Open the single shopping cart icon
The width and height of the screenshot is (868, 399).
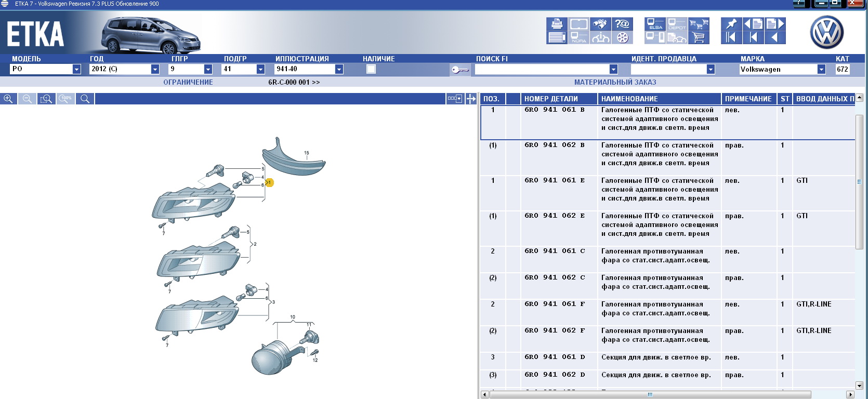pos(698,37)
